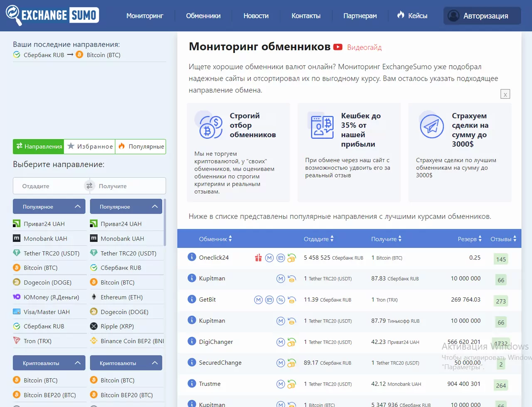
Task: Open the DigiChanger info icon
Action: 192,341
